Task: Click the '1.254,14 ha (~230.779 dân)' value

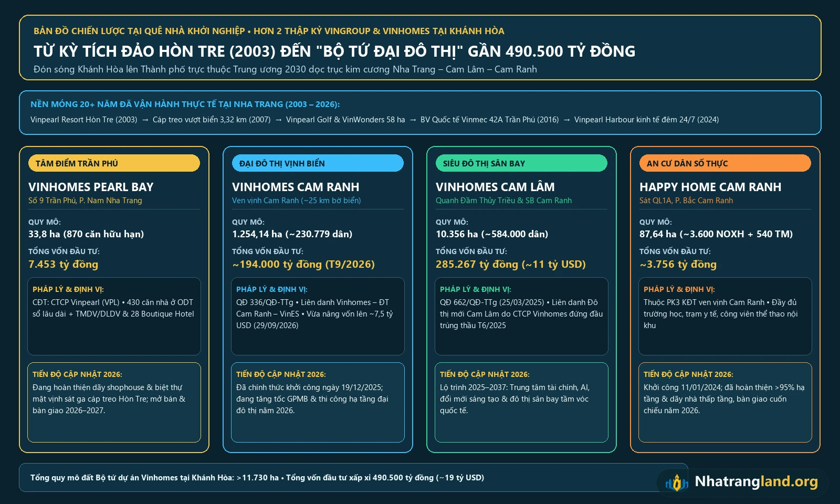Action: (x=292, y=234)
